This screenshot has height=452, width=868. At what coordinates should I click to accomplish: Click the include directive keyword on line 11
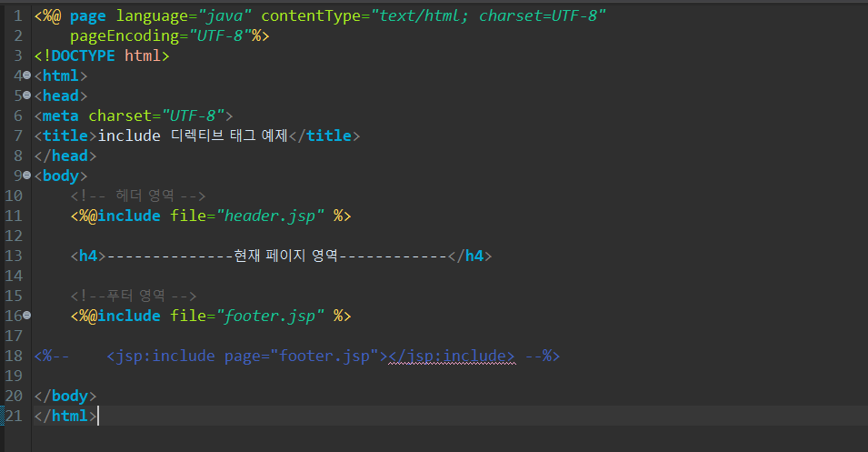129,216
